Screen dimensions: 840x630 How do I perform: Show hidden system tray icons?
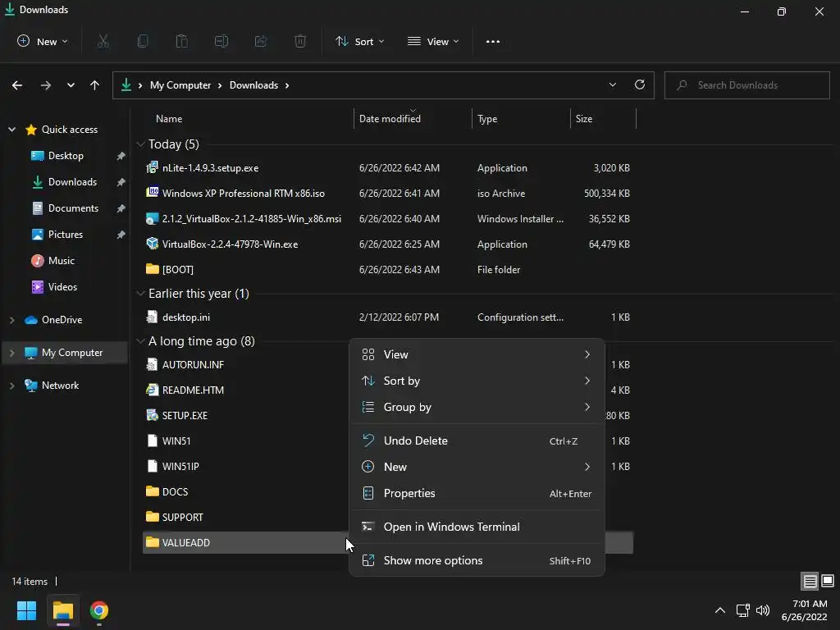(720, 610)
